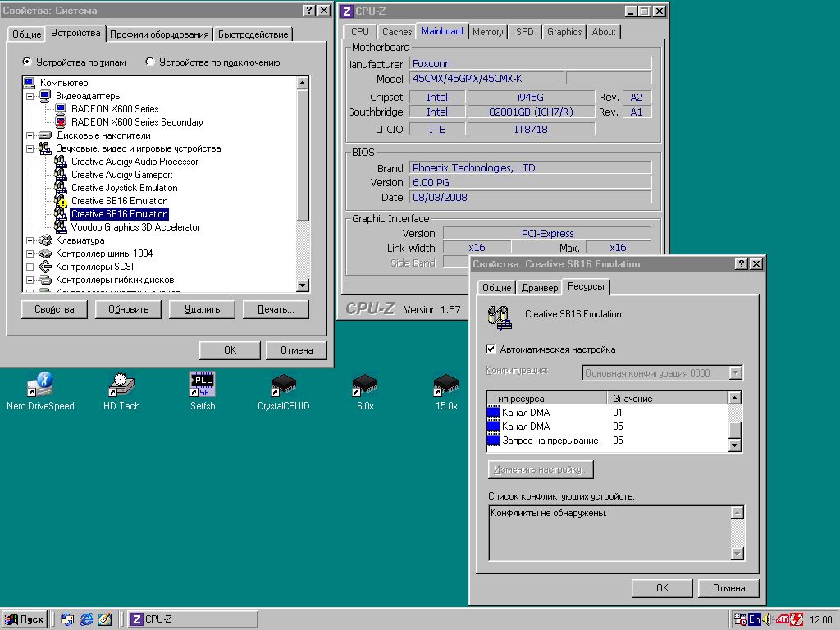Switch to the SPD tab in CPU-Z

coord(524,32)
